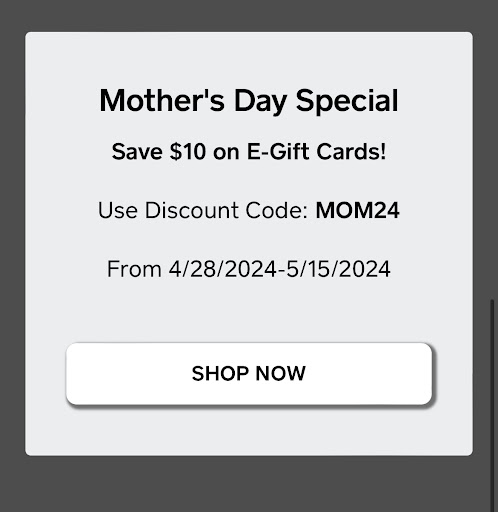Click the word 'Mother's' in the heading
Screen dimensions: 498x512
(162, 101)
